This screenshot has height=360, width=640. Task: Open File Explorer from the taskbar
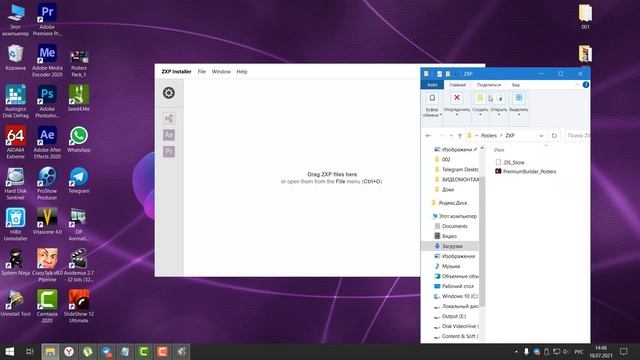click(x=50, y=351)
